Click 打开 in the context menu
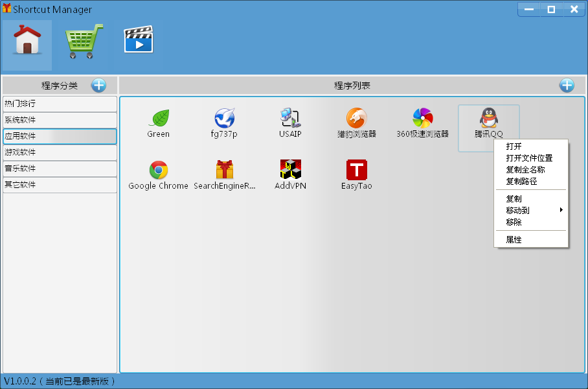 [x=531, y=146]
